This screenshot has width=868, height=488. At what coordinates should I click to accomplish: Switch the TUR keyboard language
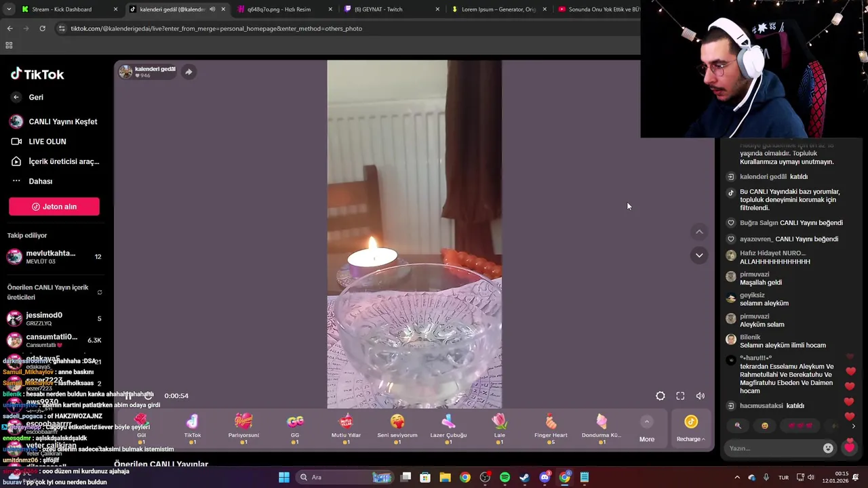[783, 477]
